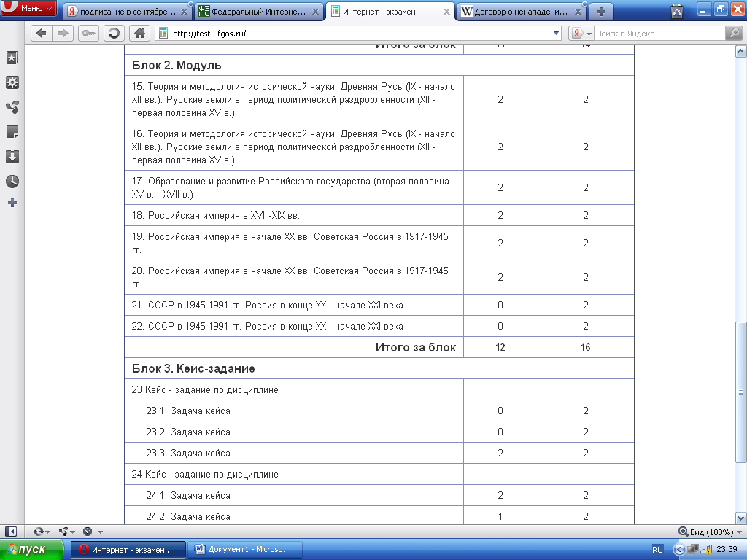
Task: Click row '23.1. Задача кейса'
Action: point(379,411)
